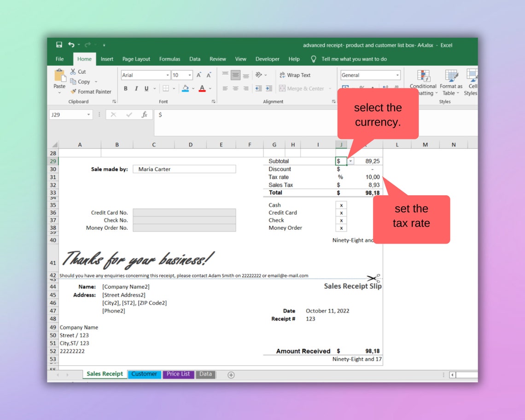Open the Font Color swatch picker
Image resolution: width=525 pixels, height=420 pixels.
(x=202, y=88)
